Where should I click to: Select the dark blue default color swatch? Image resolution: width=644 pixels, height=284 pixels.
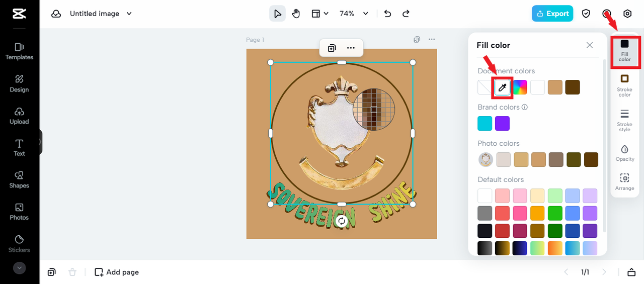(573, 231)
